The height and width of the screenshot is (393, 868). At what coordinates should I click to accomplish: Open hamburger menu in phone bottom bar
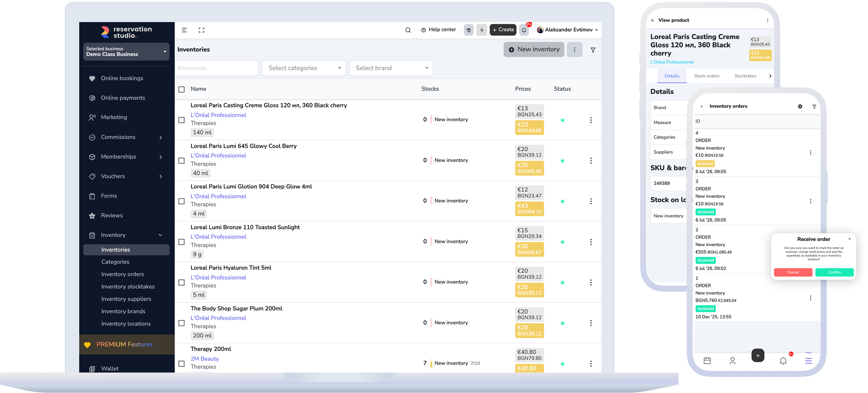pyautogui.click(x=808, y=361)
